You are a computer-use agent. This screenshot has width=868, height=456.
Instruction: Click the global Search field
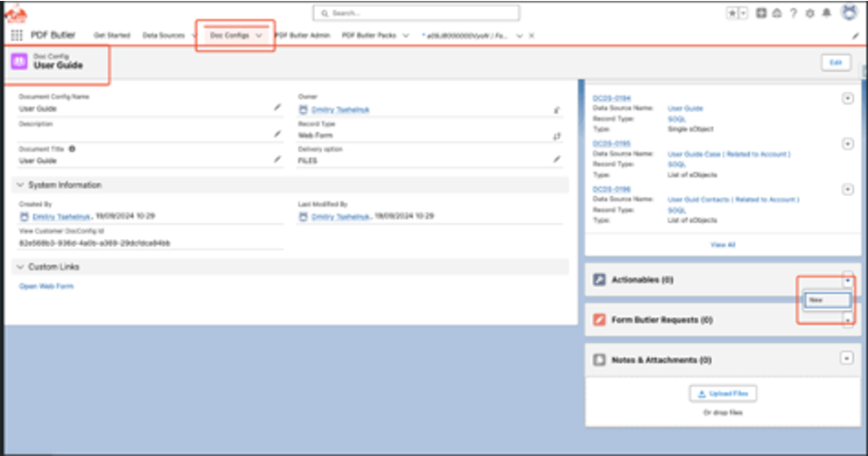(x=416, y=13)
